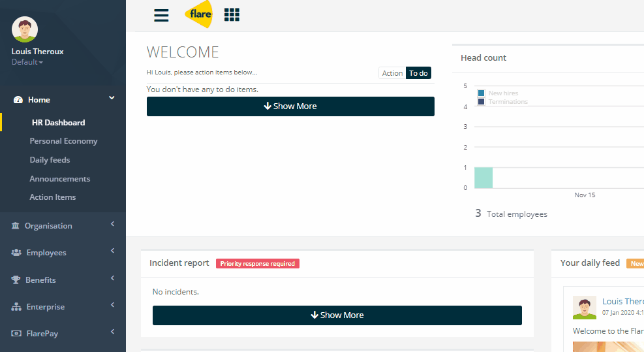Click the Enterprise hierarchy icon
This screenshot has width=644, height=352.
(x=16, y=307)
